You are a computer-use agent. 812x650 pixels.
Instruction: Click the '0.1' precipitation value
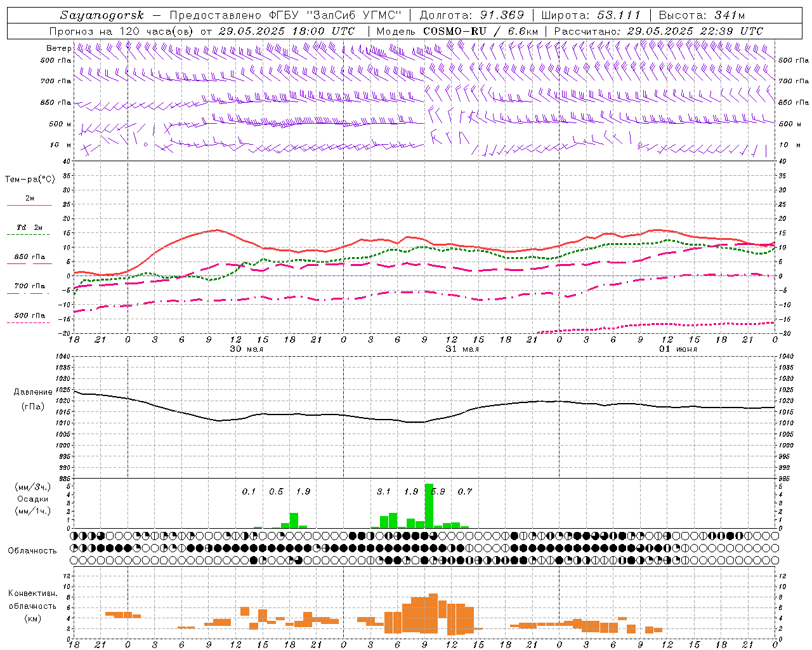pos(249,491)
